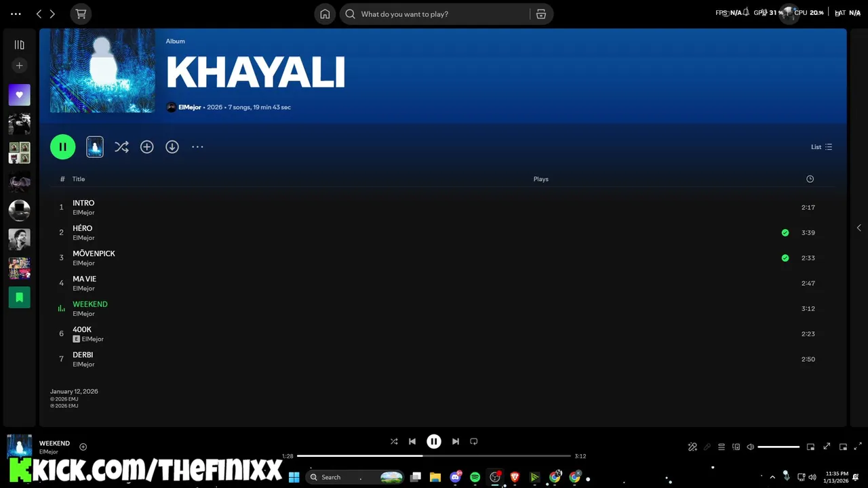Go back with the left arrow

(39, 14)
